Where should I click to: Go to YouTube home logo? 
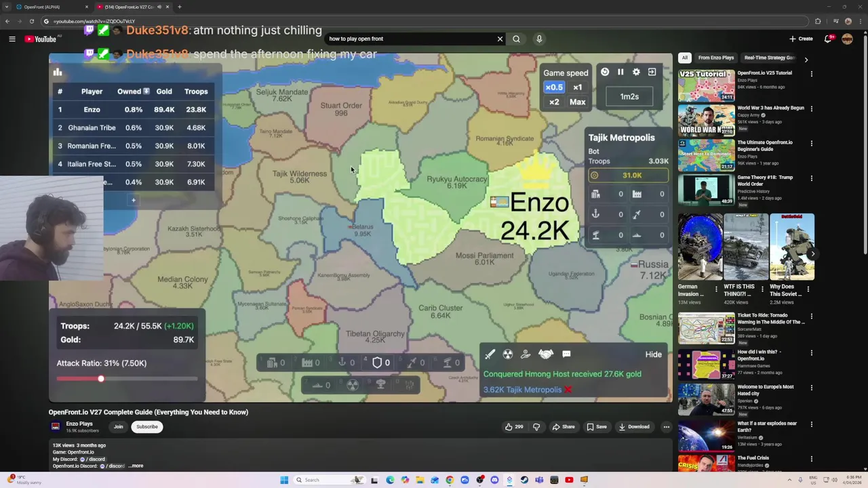pyautogui.click(x=42, y=39)
